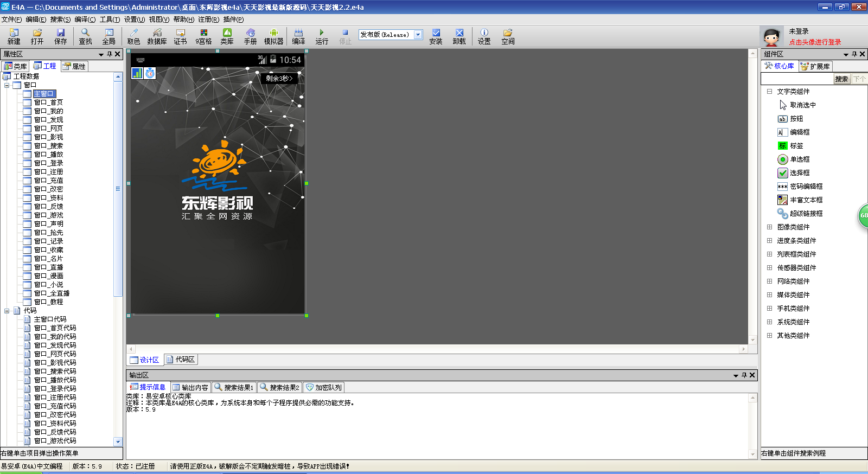Click the project tree scroll-down arrow
The width and height of the screenshot is (868, 474).
point(118,441)
